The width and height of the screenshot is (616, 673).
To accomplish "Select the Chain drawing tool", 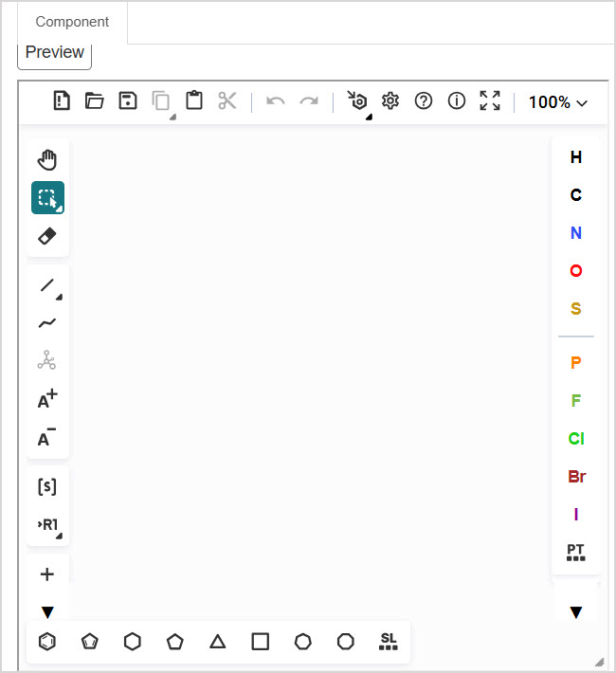I will point(47,323).
